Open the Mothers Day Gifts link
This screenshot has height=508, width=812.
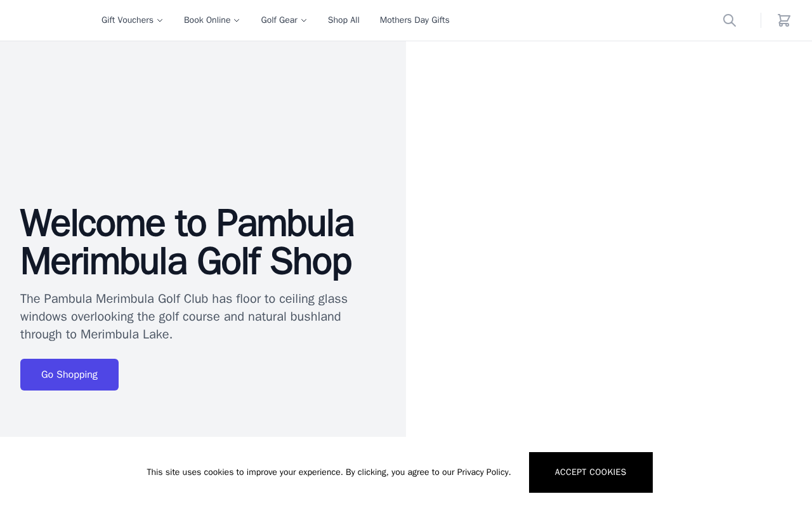415,20
